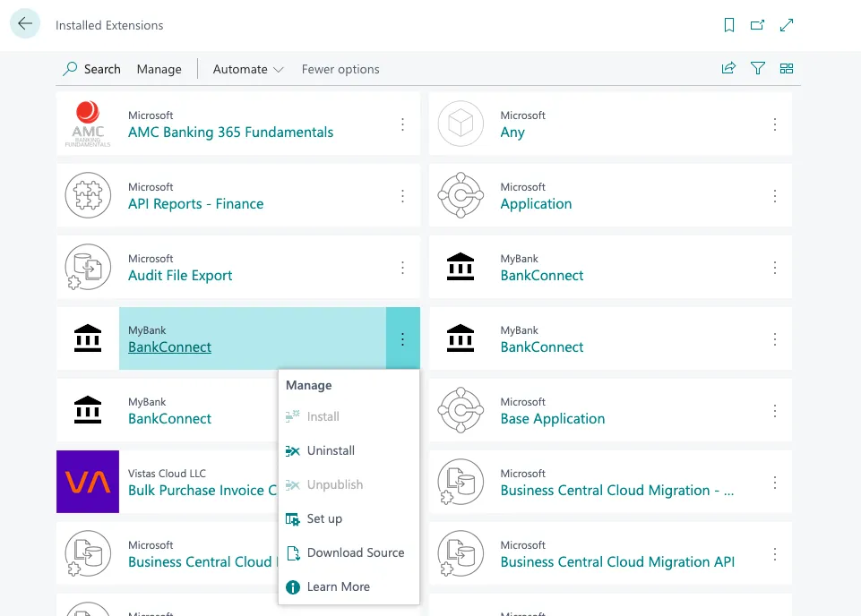Click the AMC Banking logo thumbnail
861x616 pixels.
(88, 124)
